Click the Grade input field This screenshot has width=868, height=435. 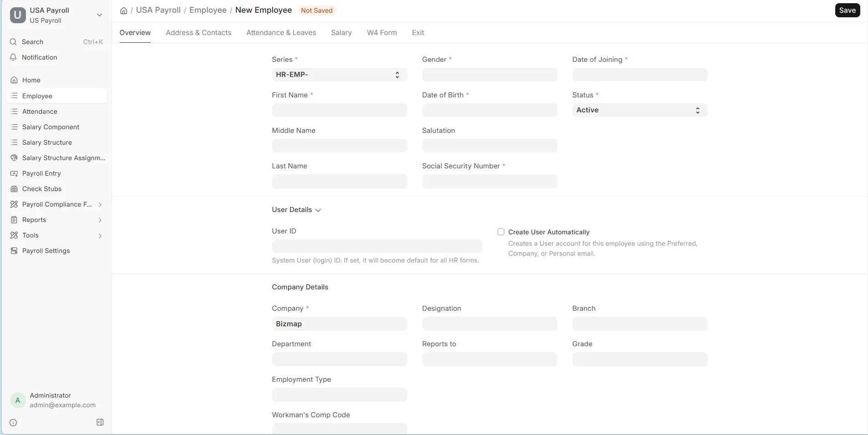pyautogui.click(x=640, y=359)
